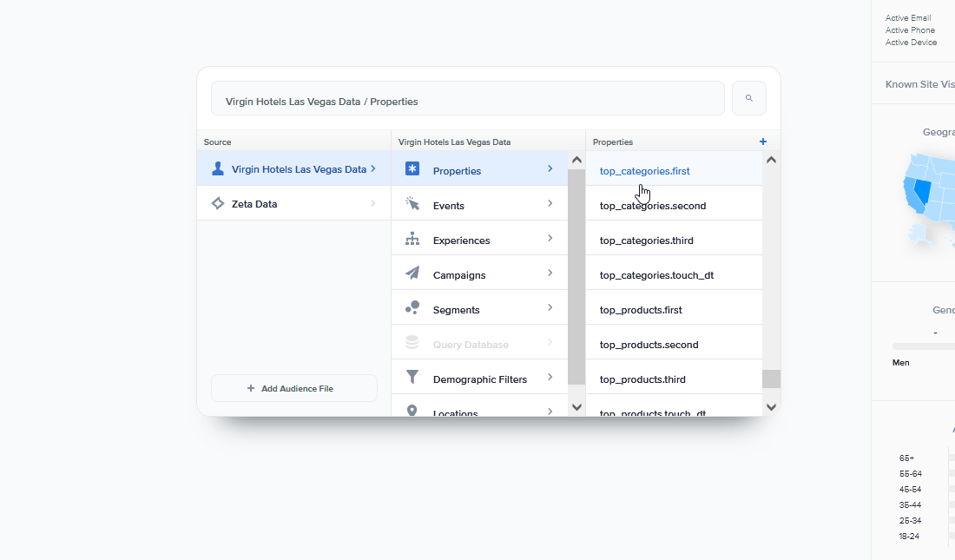Click the Properties asterisk icon
Viewport: 955px width, 560px height.
pos(412,169)
